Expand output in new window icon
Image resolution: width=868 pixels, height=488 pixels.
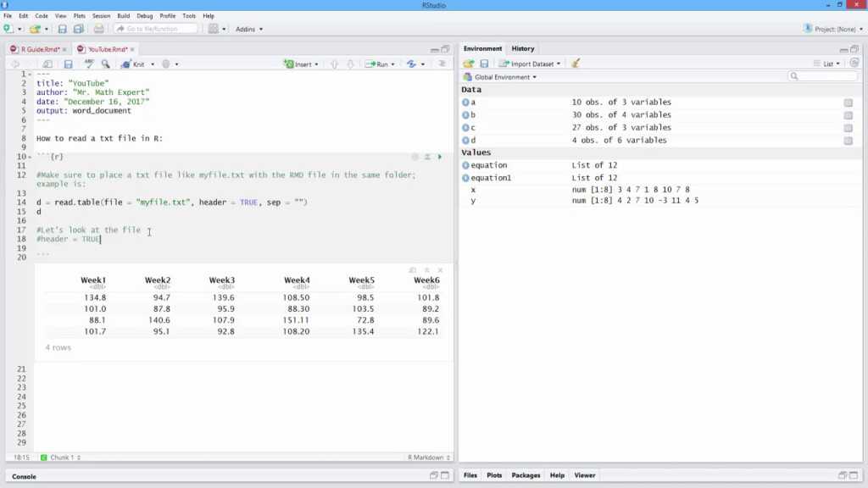[x=413, y=270]
